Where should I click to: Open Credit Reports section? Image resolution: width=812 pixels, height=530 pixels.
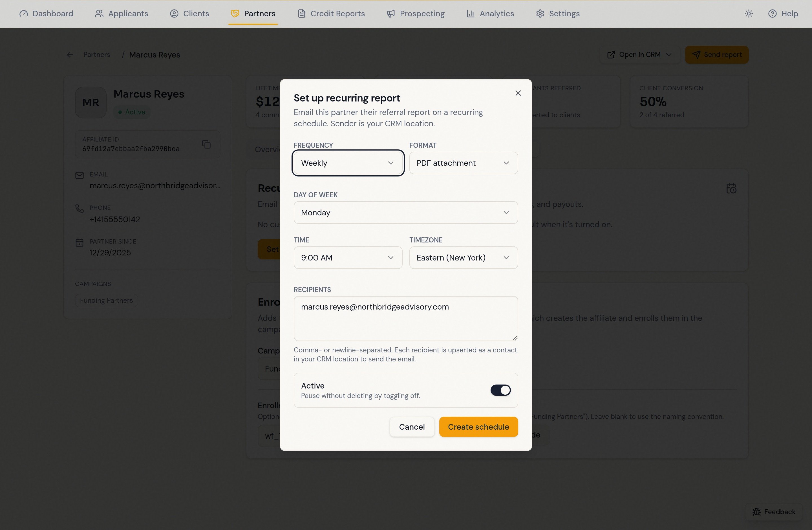pos(331,14)
